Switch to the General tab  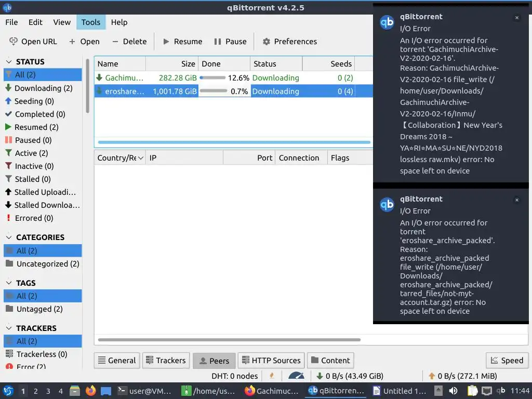pos(117,361)
